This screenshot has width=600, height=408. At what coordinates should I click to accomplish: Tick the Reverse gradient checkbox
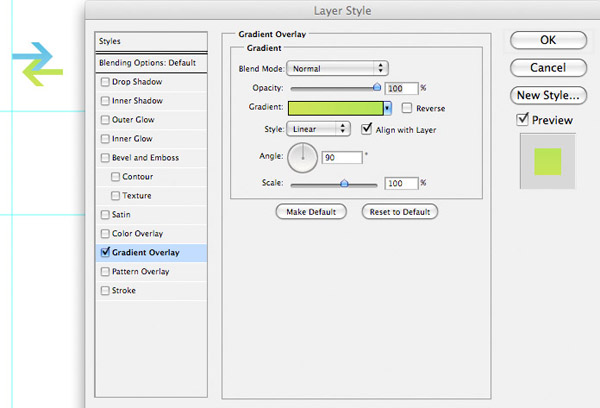(x=407, y=108)
